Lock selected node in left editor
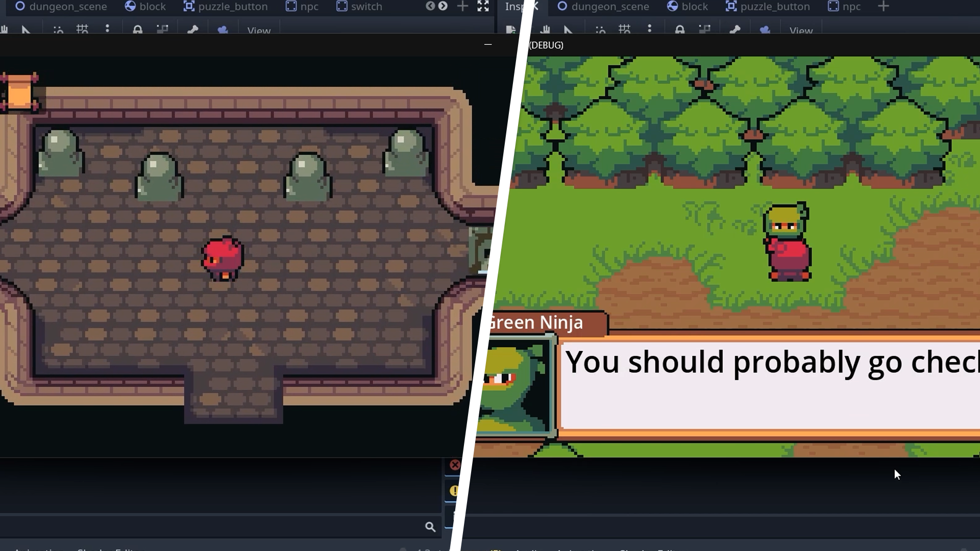 (137, 30)
